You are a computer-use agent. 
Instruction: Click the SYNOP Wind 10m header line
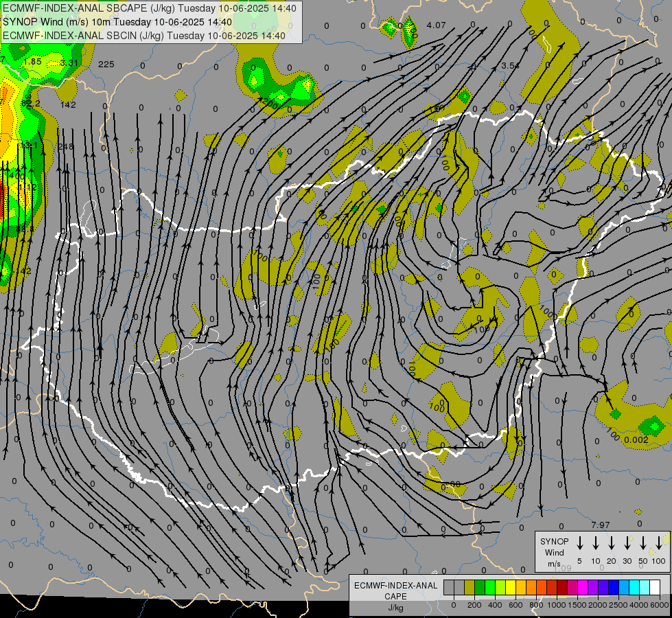point(117,22)
